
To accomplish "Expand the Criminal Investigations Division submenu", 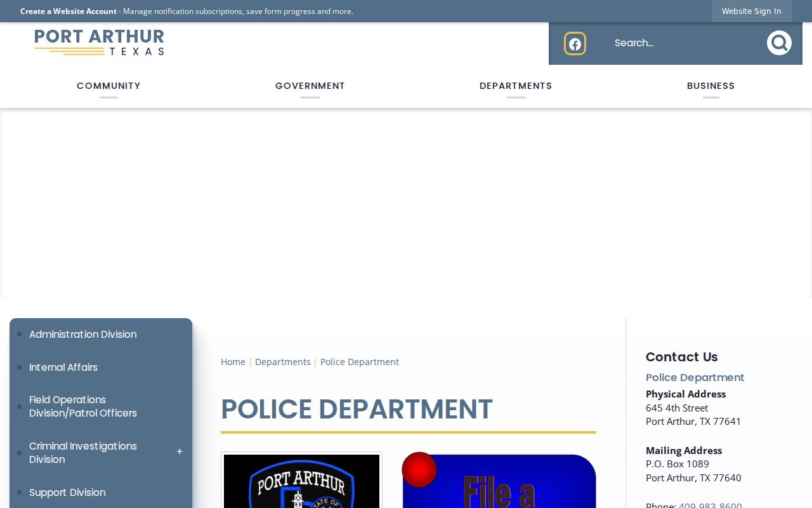I will pyautogui.click(x=180, y=452).
